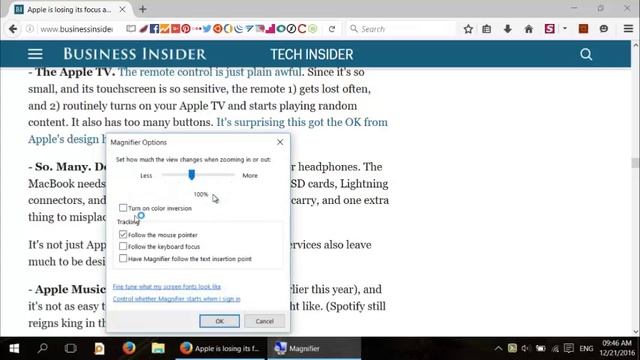640x360 pixels.
Task: Click the page vertical scrollbar thumb
Action: tap(635, 162)
